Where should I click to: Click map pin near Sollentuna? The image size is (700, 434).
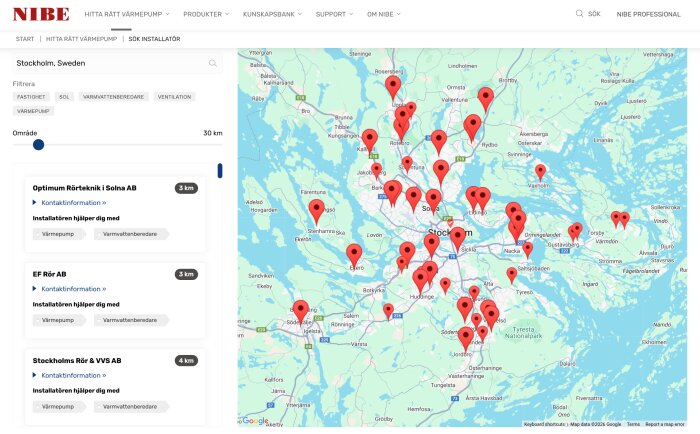[407, 164]
